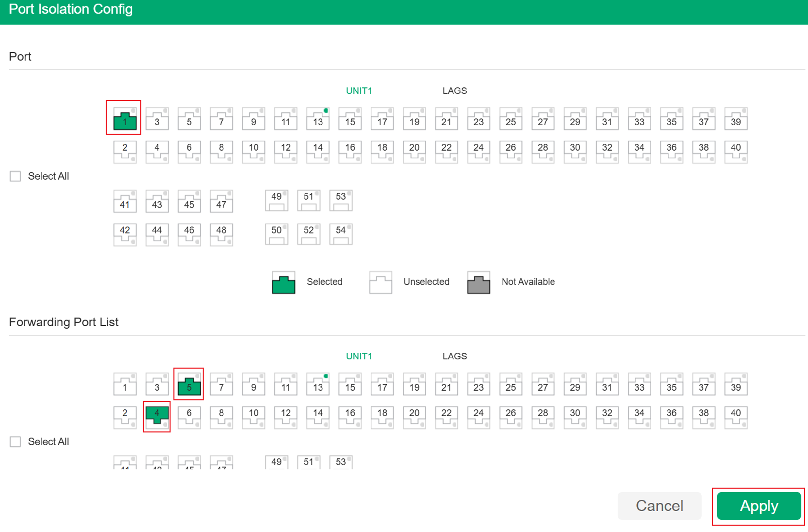Apply the port isolation configuration
Screen dimensions: 808x532
pos(758,506)
